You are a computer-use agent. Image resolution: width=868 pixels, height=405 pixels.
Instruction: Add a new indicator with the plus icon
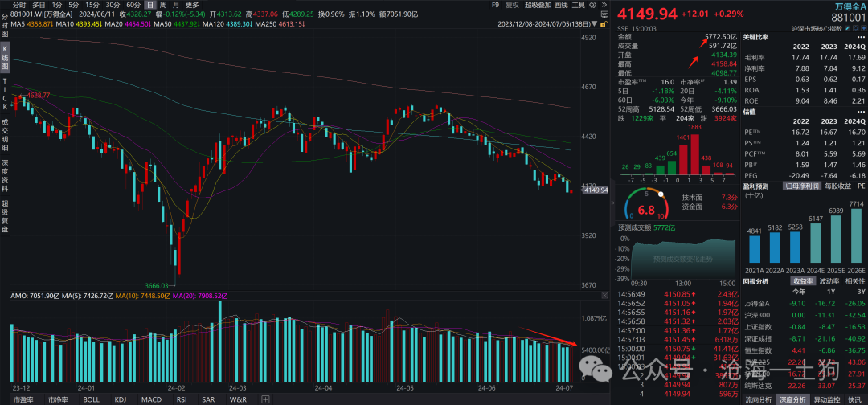(x=265, y=399)
